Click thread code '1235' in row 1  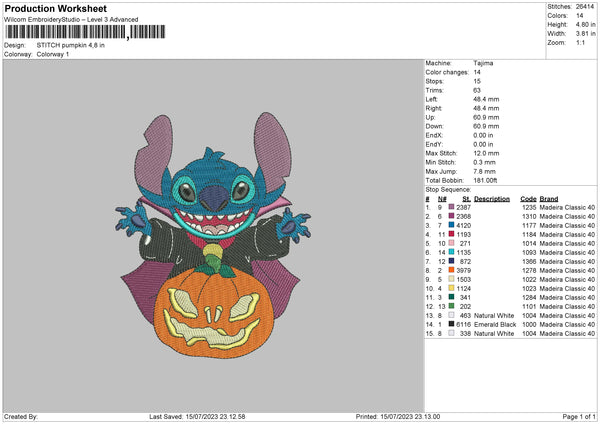click(x=529, y=207)
